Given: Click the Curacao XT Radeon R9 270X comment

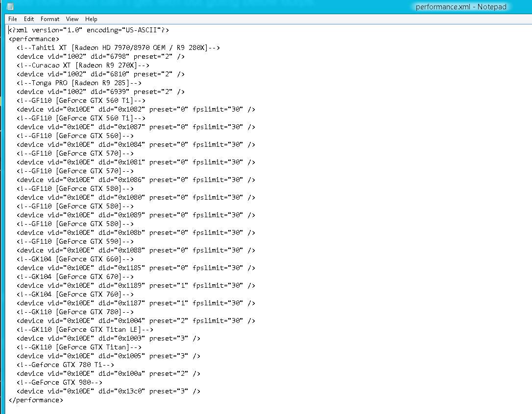Looking at the screenshot, I should [x=83, y=65].
